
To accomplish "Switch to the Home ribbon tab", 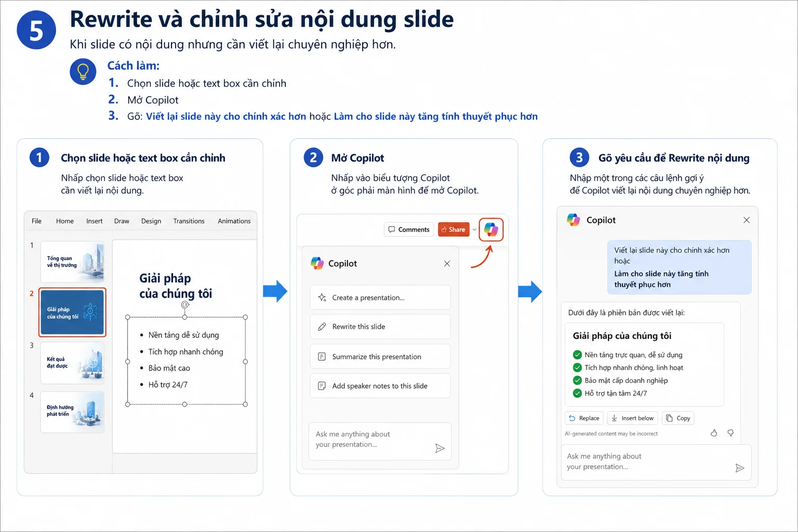I will pos(65,221).
